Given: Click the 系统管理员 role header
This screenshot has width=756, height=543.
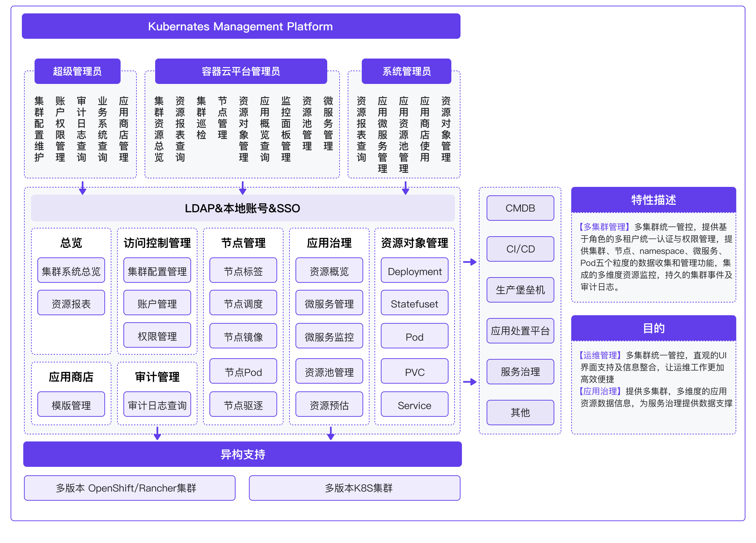Looking at the screenshot, I should point(406,71).
